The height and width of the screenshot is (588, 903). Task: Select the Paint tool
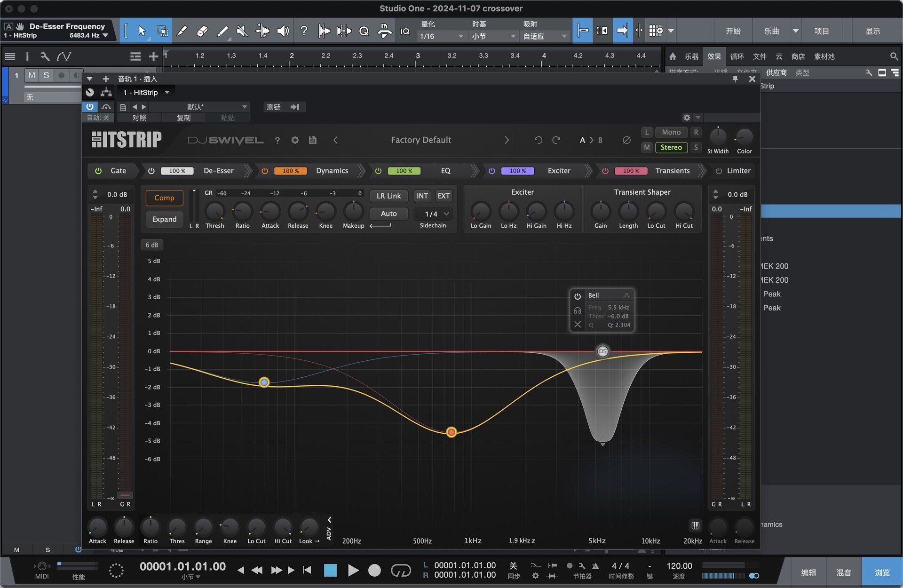coord(222,31)
